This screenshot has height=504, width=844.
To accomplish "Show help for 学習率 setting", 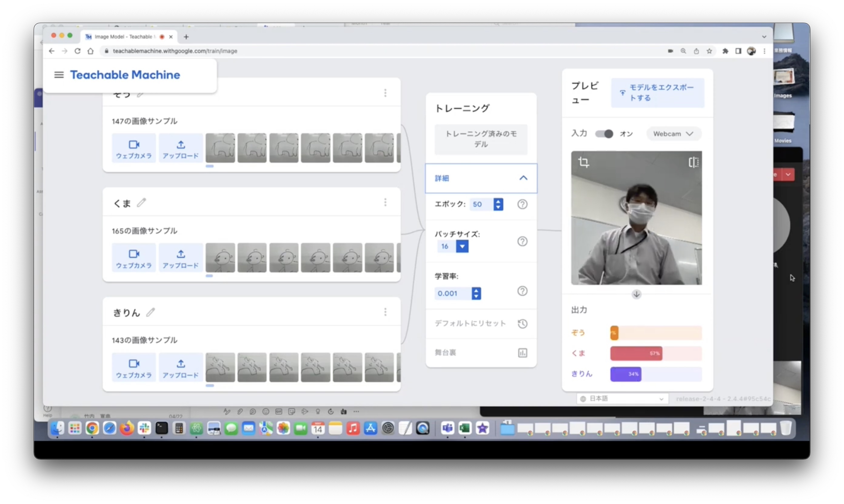I will (522, 291).
